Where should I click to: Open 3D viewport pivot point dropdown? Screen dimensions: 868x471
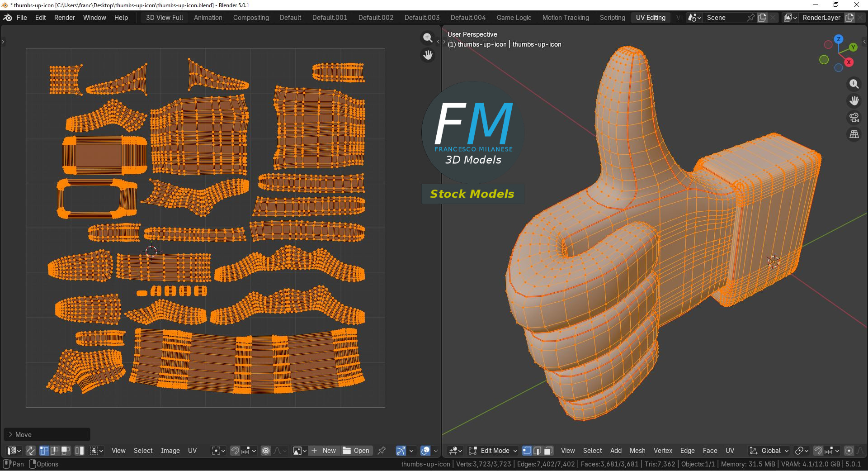pos(802,451)
